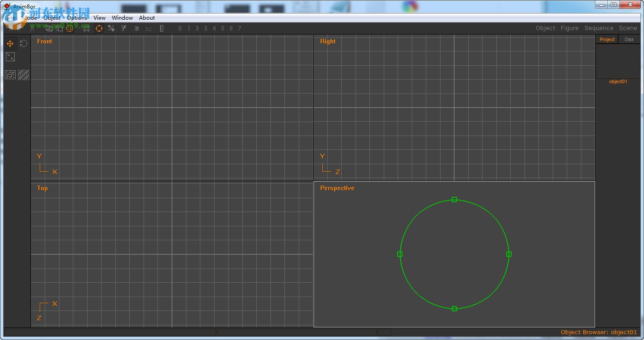Select the multiple objects edit icon
644x340 pixels.
pyautogui.click(x=23, y=74)
